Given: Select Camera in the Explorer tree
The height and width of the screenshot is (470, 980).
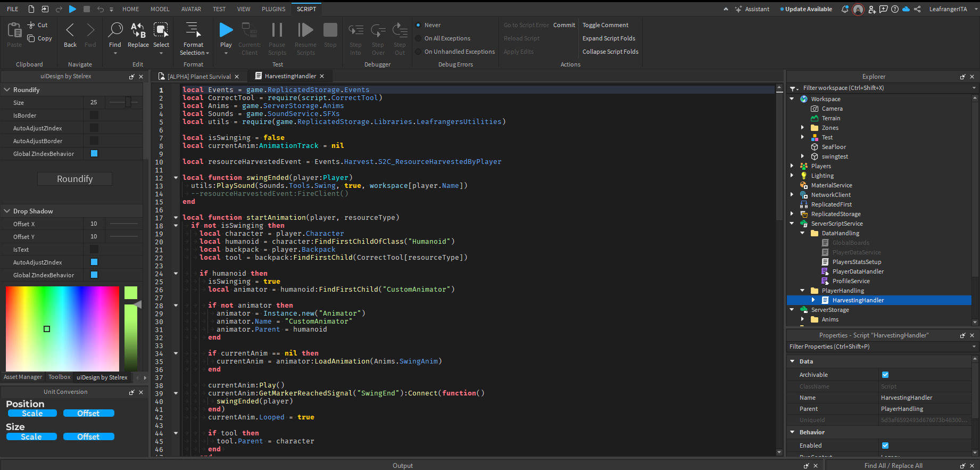Looking at the screenshot, I should point(832,109).
